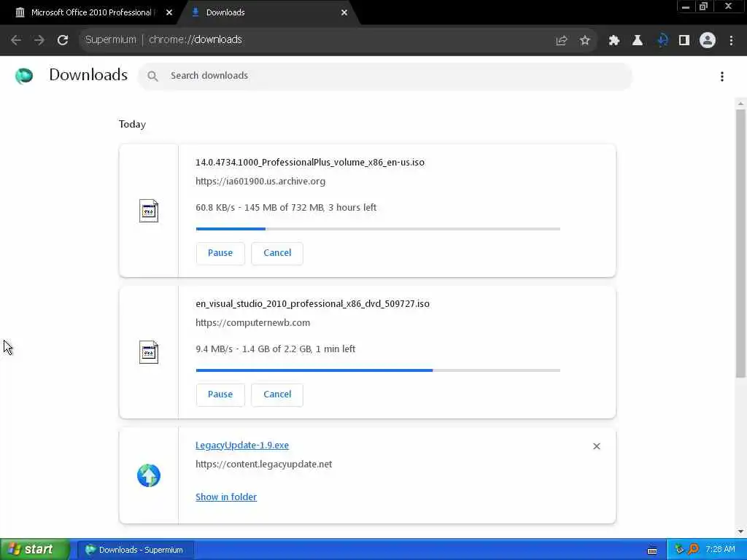This screenshot has width=747, height=560.
Task: Remove LegacyUpdate-1.9.exe from the list
Action: 597,446
